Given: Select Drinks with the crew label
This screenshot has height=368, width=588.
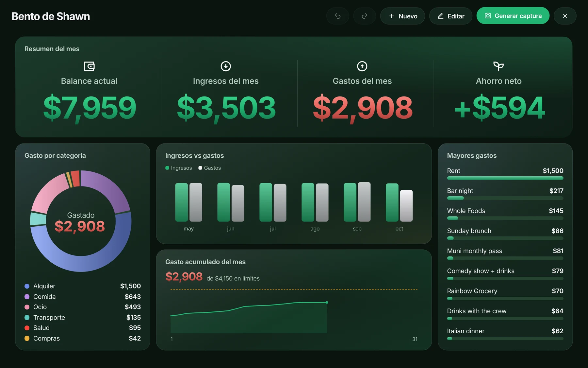Looking at the screenshot, I should (x=477, y=311).
